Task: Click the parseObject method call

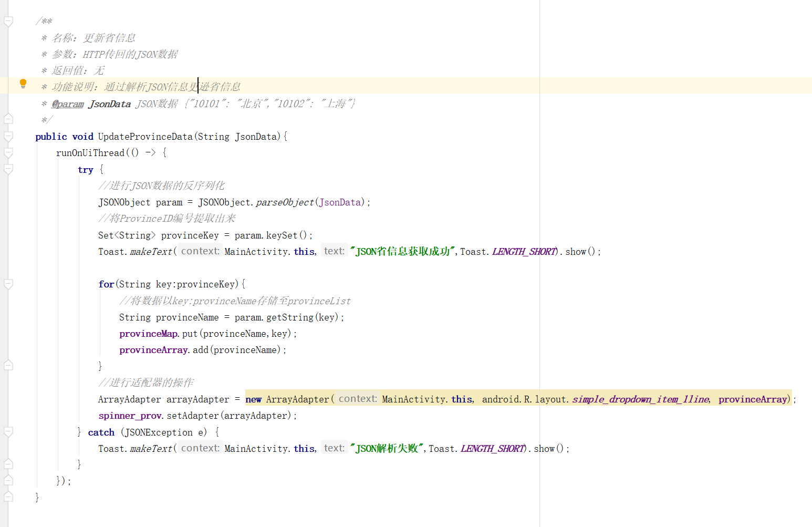Action: click(x=284, y=202)
